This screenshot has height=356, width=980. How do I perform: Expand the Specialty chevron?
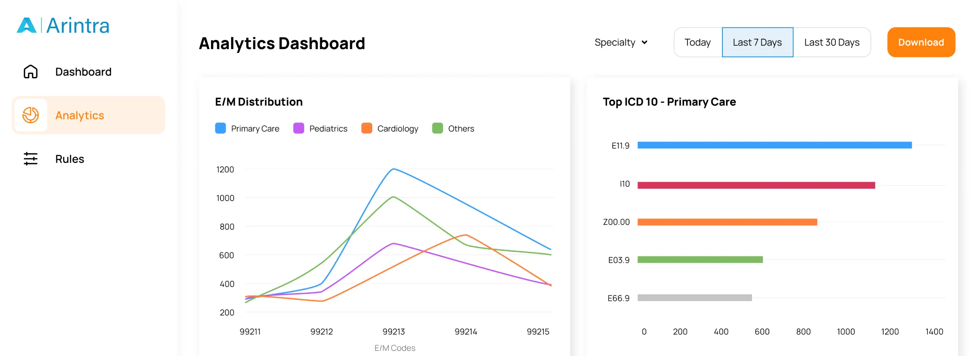point(645,42)
